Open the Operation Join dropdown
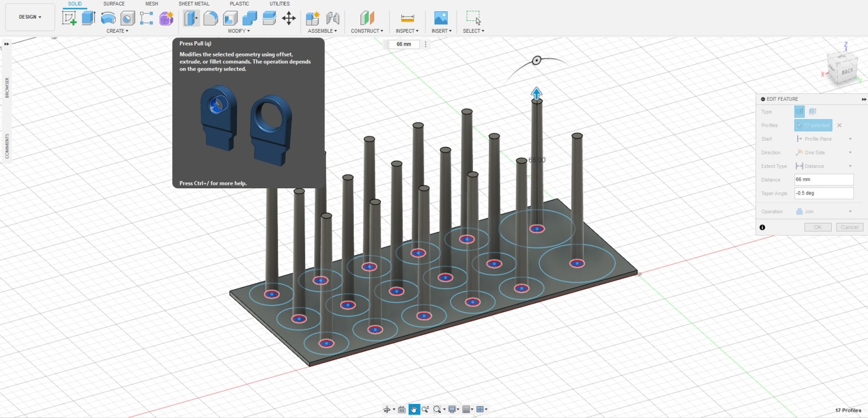This screenshot has height=418, width=868. pyautogui.click(x=824, y=212)
